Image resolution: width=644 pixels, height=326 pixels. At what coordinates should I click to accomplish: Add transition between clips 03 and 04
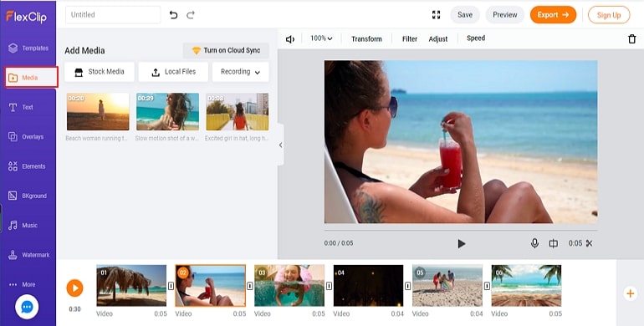(329, 286)
